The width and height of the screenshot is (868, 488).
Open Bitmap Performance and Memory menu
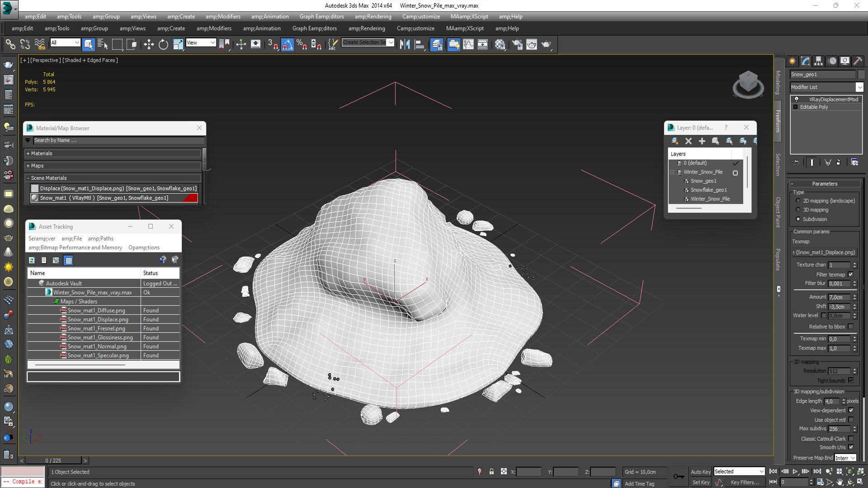coord(75,248)
